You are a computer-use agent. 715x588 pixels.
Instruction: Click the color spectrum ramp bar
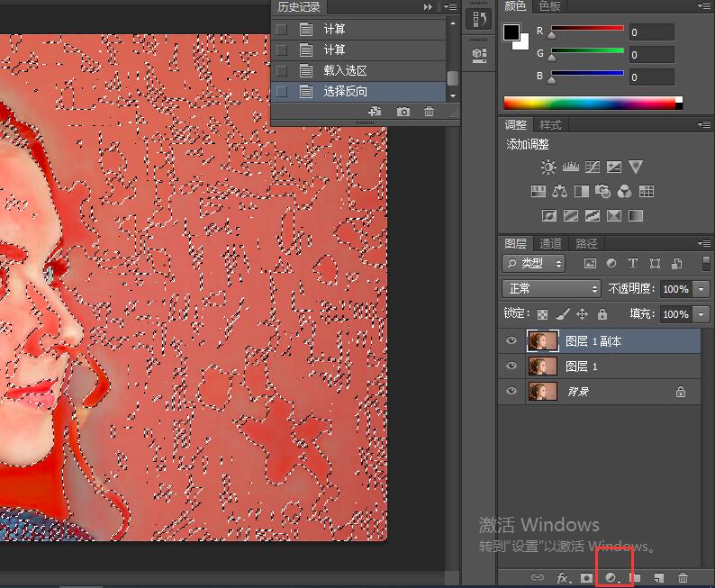tap(593, 103)
